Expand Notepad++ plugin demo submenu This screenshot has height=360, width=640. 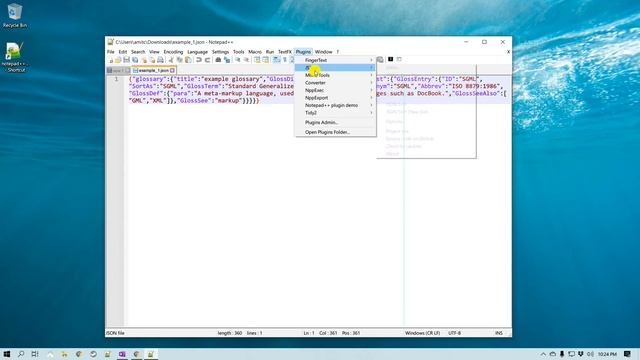(x=336, y=105)
